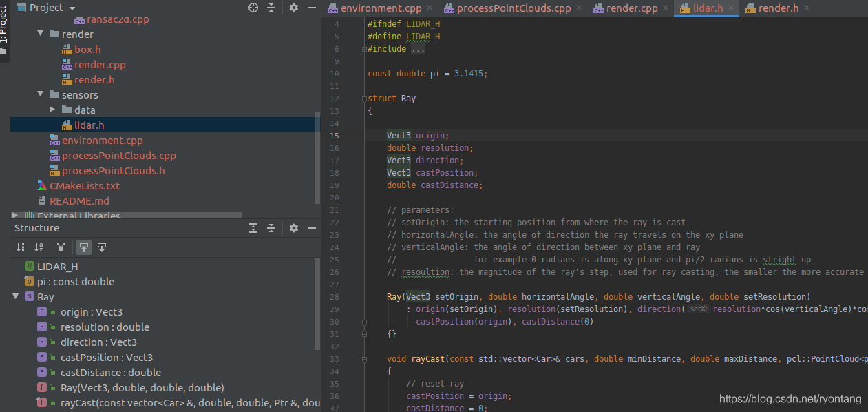868x412 pixels.
Task: Click the Project tree vertical scrollbar
Action: pos(317,158)
